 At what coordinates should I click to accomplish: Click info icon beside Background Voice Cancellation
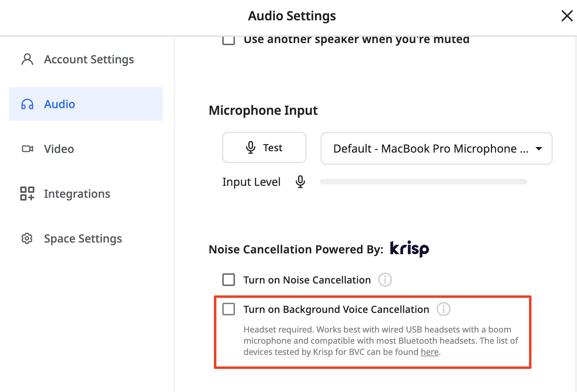[444, 309]
